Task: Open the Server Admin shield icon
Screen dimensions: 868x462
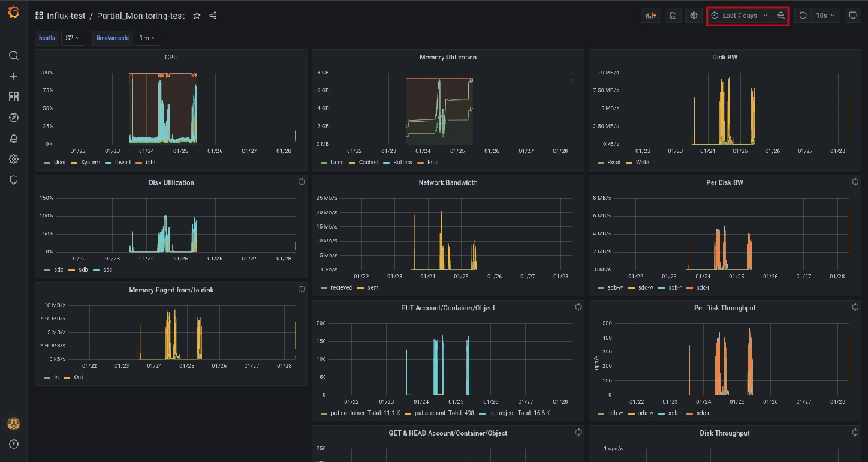Action: click(14, 180)
